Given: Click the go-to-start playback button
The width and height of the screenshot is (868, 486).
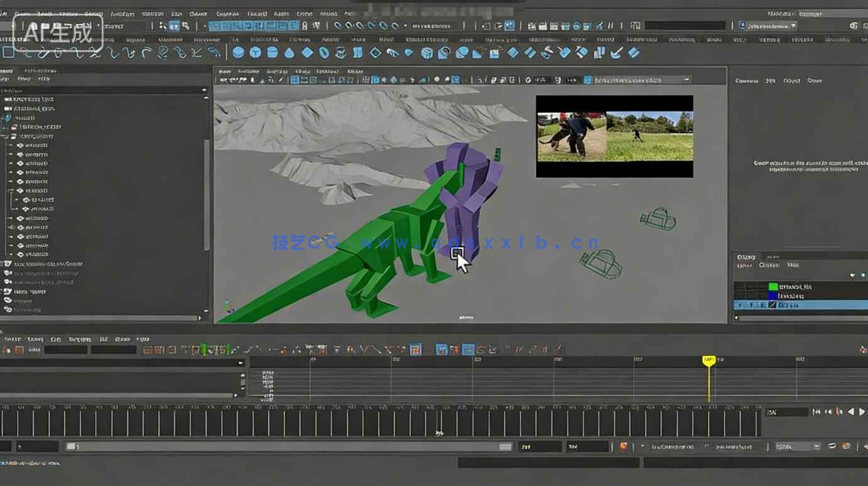Looking at the screenshot, I should click(x=816, y=412).
